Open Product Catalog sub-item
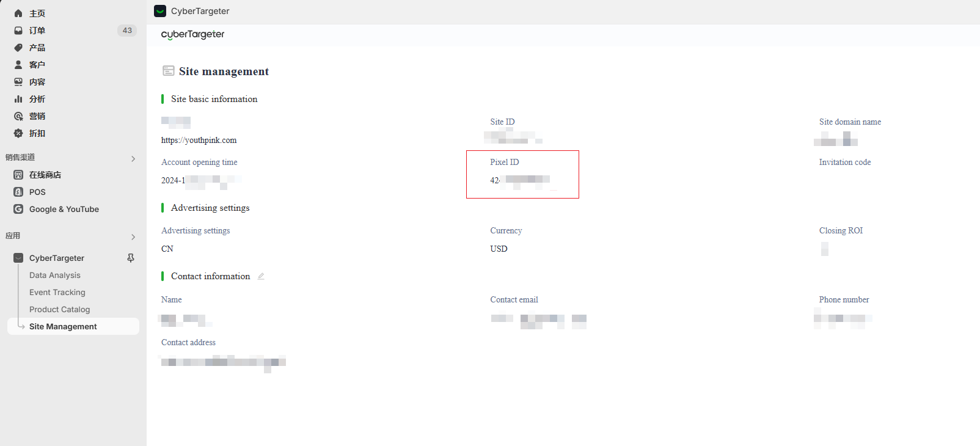Screen dimensions: 980x446 pyautogui.click(x=59, y=309)
